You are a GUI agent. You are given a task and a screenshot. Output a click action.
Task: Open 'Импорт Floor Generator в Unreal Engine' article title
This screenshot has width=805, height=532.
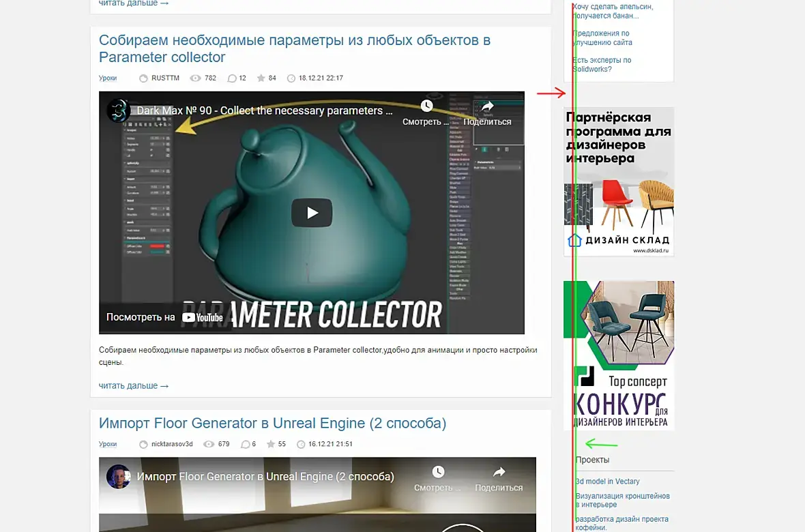(273, 423)
